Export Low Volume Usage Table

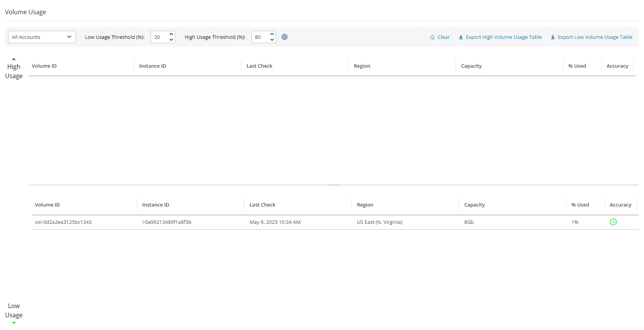[591, 37]
